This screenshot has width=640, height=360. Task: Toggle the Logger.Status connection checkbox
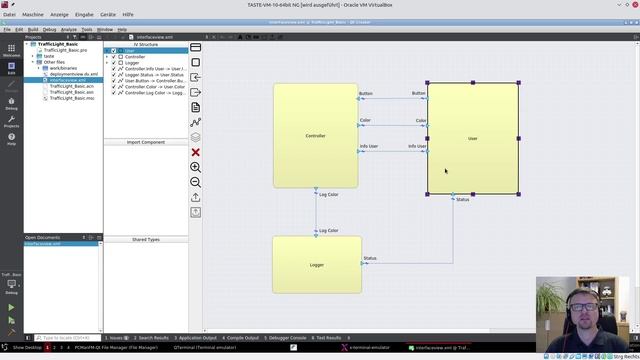point(114,75)
